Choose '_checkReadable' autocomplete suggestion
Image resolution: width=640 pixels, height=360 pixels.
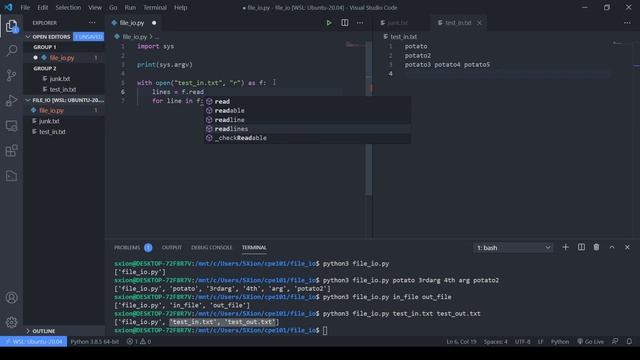point(307,138)
